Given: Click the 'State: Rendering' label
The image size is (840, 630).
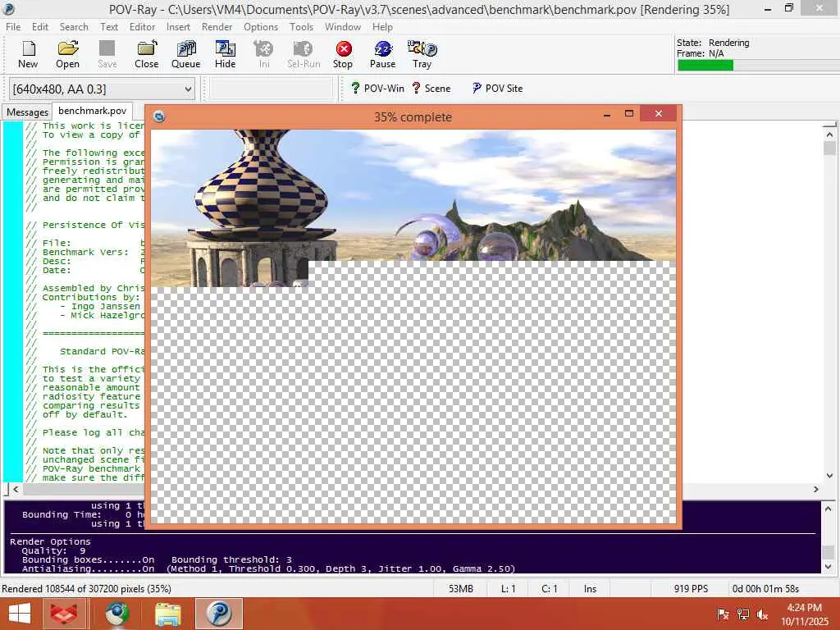Looking at the screenshot, I should (713, 43).
